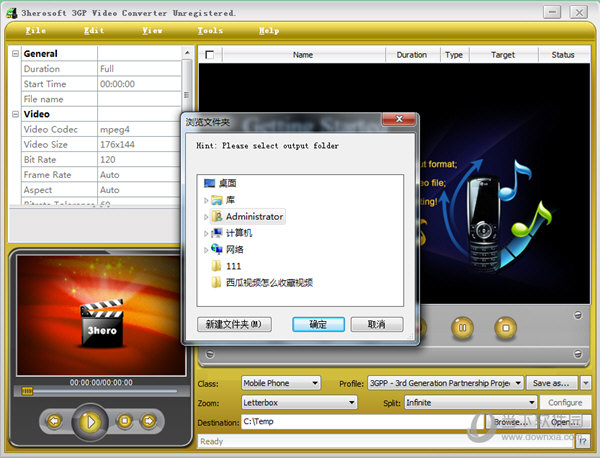This screenshot has width=600, height=458.
Task: Click the Type column header
Action: 454,55
